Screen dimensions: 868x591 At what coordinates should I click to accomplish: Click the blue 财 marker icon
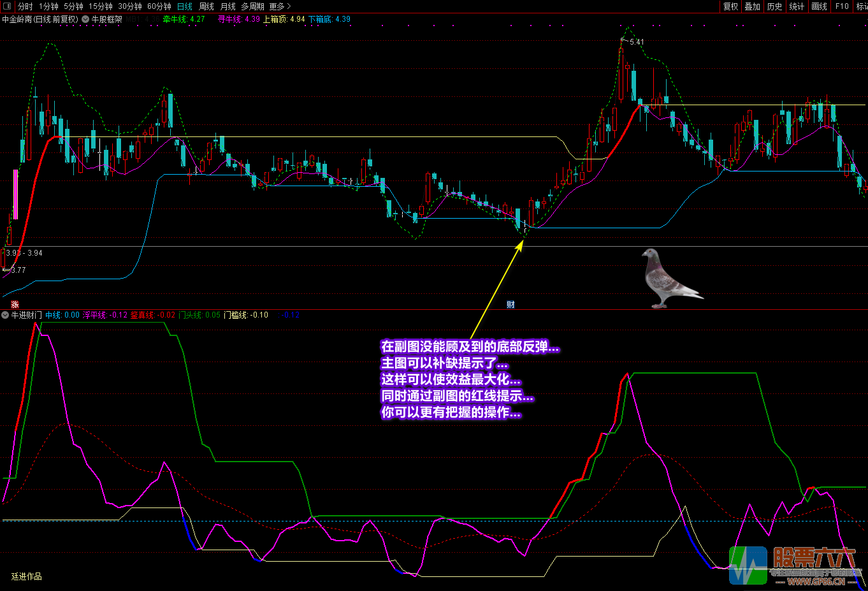click(510, 305)
